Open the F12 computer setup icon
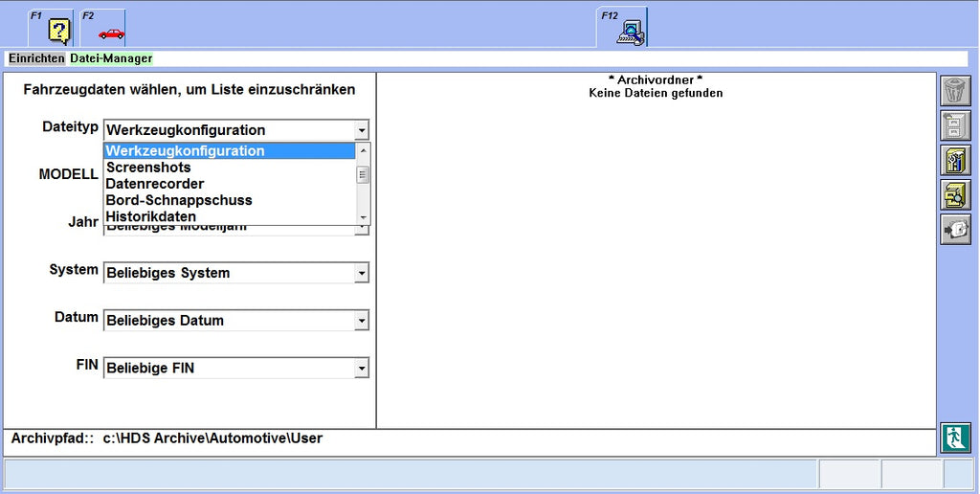Image resolution: width=980 pixels, height=494 pixels. 622,27
